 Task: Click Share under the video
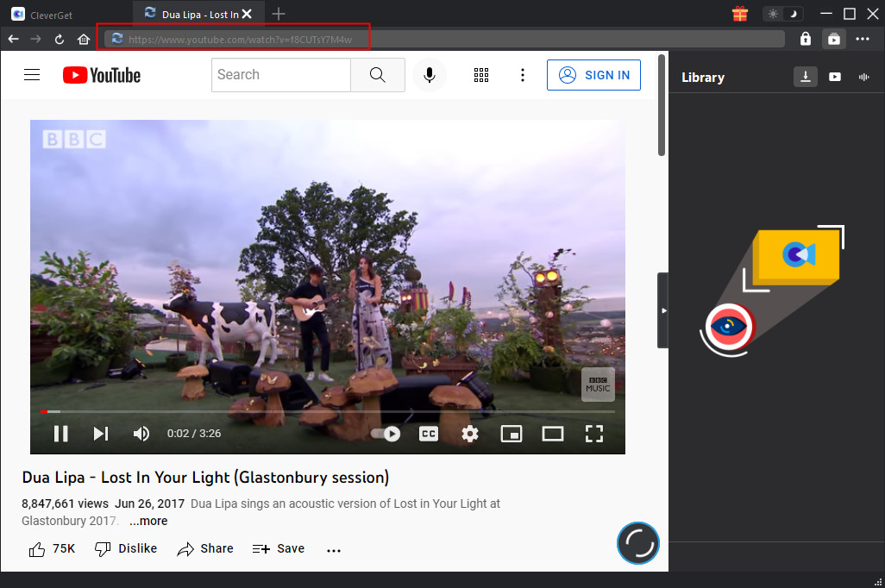[x=205, y=548]
